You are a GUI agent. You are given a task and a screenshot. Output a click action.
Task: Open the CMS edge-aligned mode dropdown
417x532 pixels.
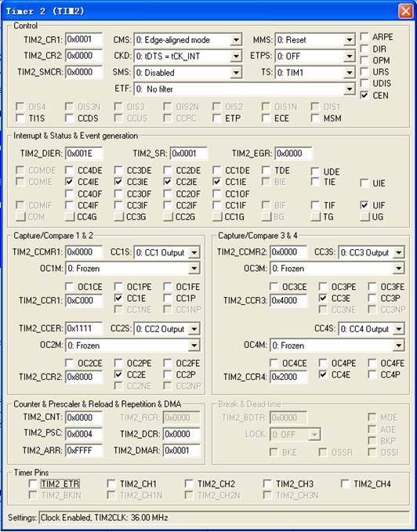click(188, 40)
